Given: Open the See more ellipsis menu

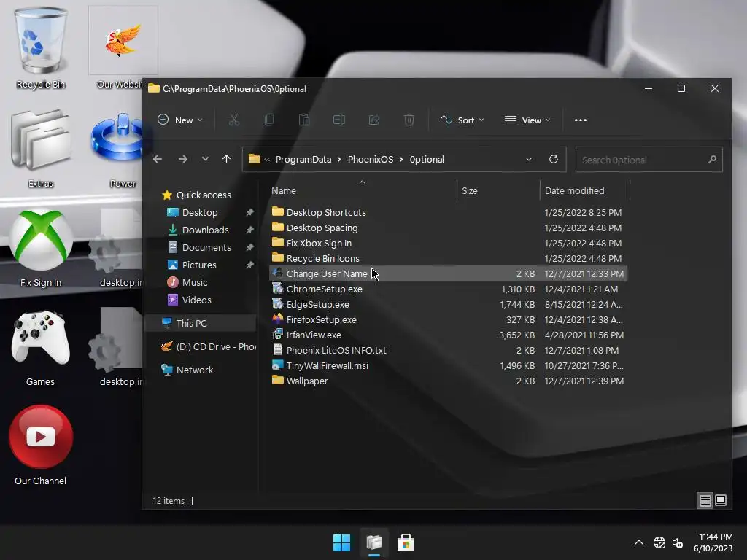Looking at the screenshot, I should [x=580, y=120].
